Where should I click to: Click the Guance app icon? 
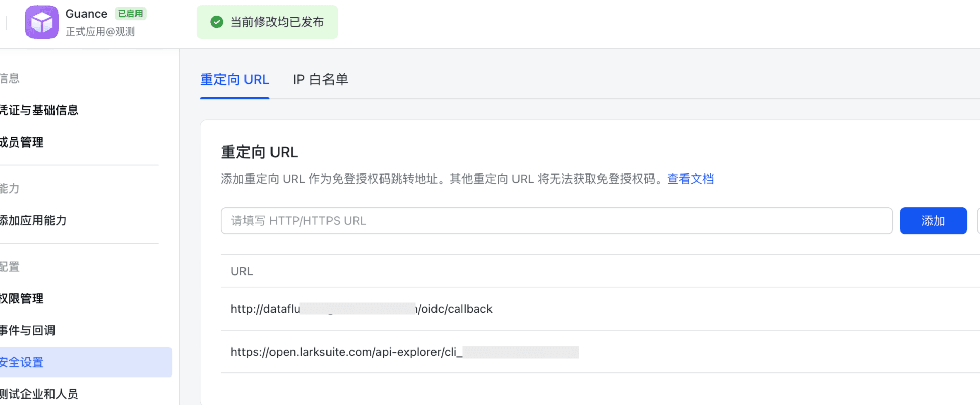pyautogui.click(x=42, y=22)
